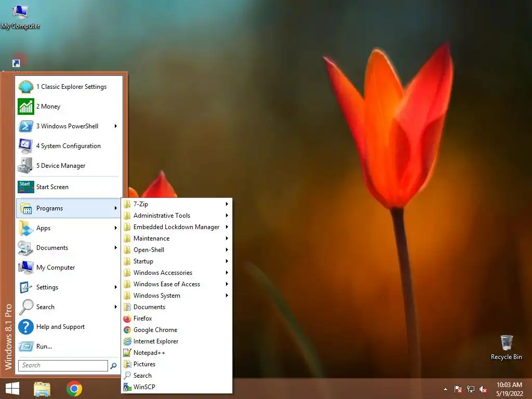The width and height of the screenshot is (532, 399).
Task: Expand the Apps submenu arrow
Action: [x=116, y=228]
